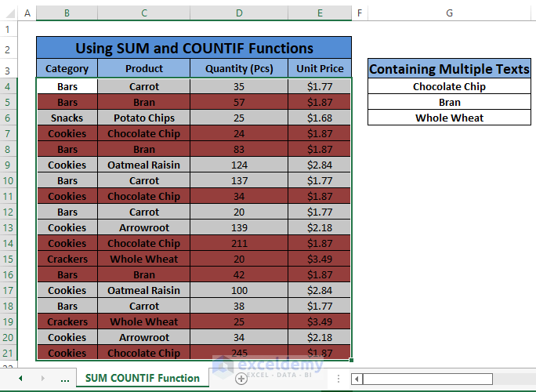Select the 'Snacks' category cell

click(67, 118)
